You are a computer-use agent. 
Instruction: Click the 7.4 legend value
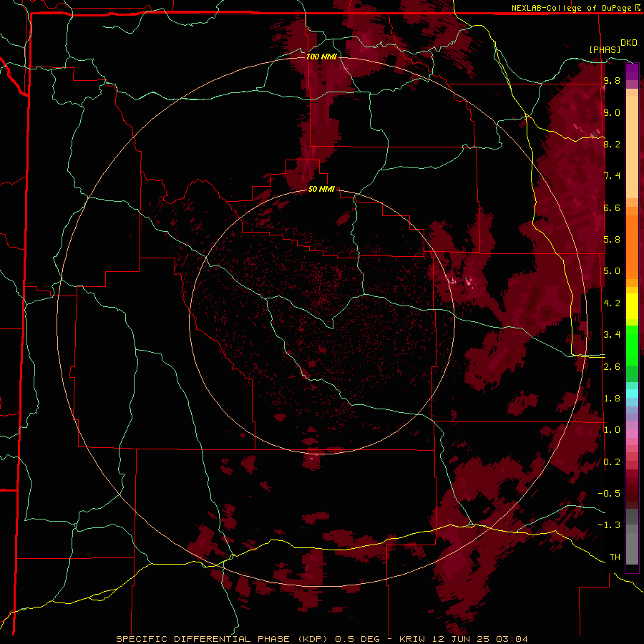pyautogui.click(x=612, y=176)
